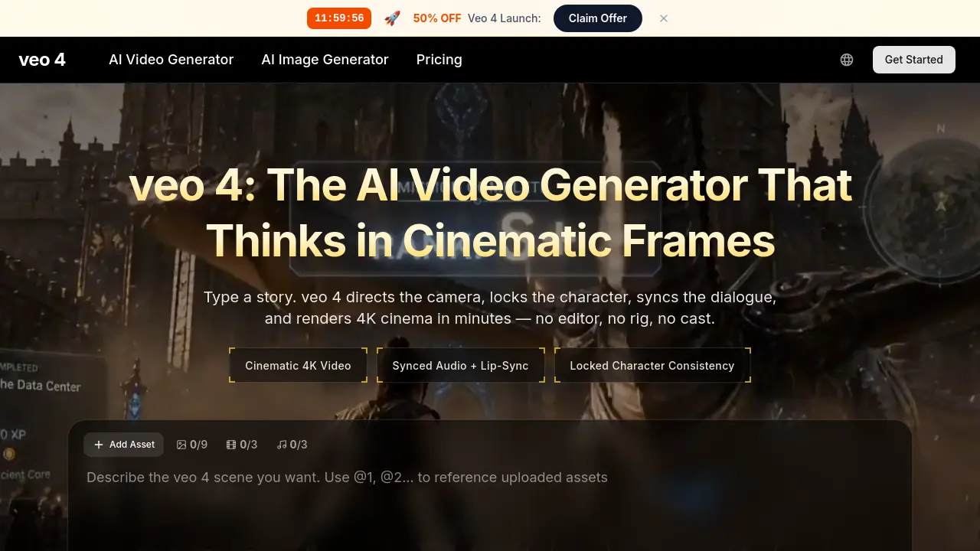Image resolution: width=980 pixels, height=551 pixels.
Task: Click the rocket emoji in banner
Action: [x=392, y=18]
